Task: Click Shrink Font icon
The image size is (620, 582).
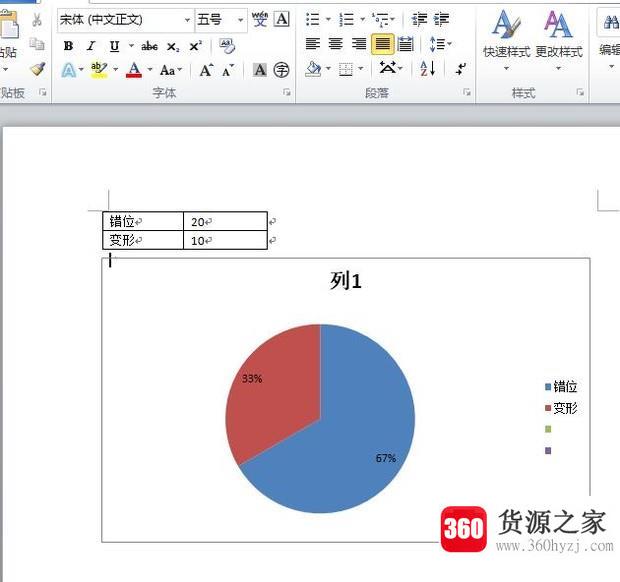Action: click(228, 70)
